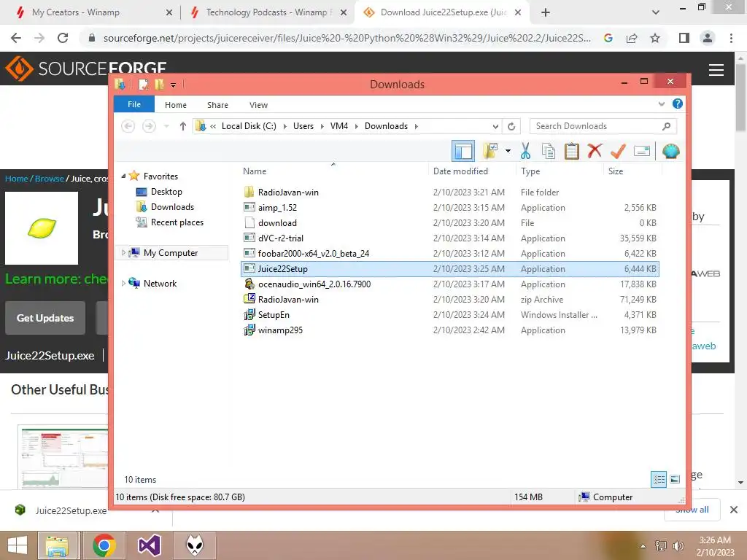
Task: Click the orange checkmark Properties icon
Action: [x=618, y=152]
